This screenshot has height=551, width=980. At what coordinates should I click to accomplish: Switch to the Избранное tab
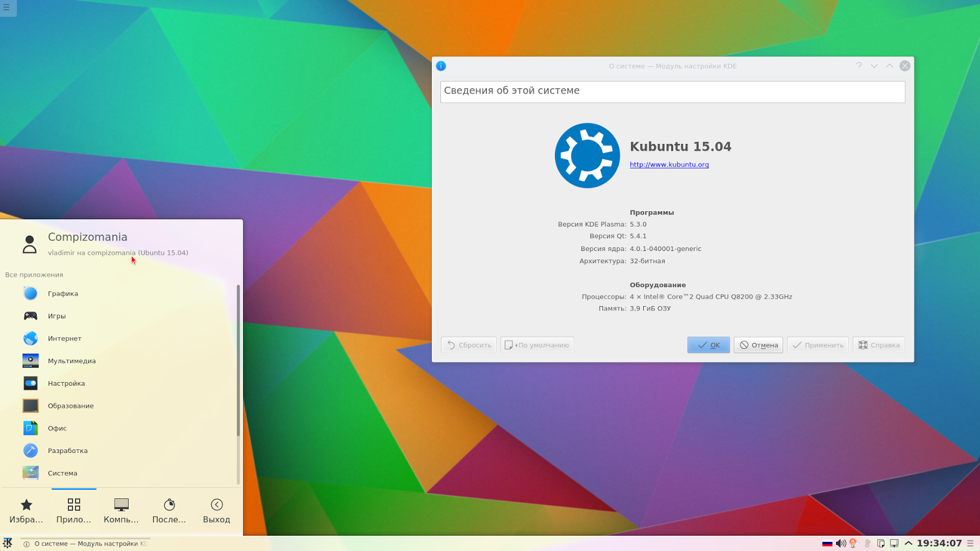[26, 510]
